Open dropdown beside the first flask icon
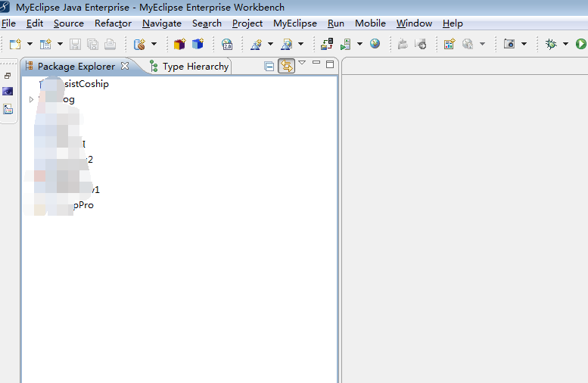This screenshot has width=588, height=383. pyautogui.click(x=270, y=44)
